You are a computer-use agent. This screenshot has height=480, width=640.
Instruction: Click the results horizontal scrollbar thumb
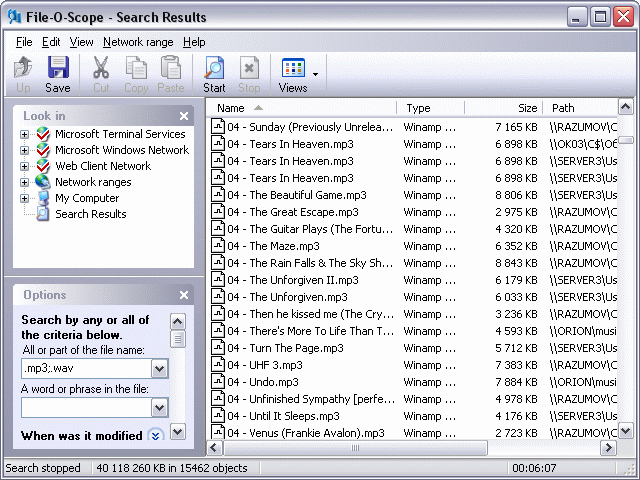pos(355,448)
